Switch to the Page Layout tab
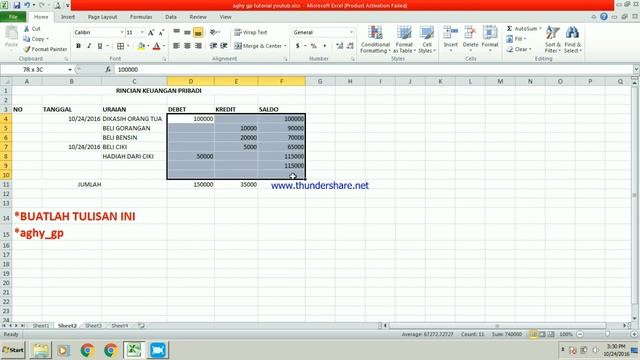The width and height of the screenshot is (640, 360). (x=102, y=17)
